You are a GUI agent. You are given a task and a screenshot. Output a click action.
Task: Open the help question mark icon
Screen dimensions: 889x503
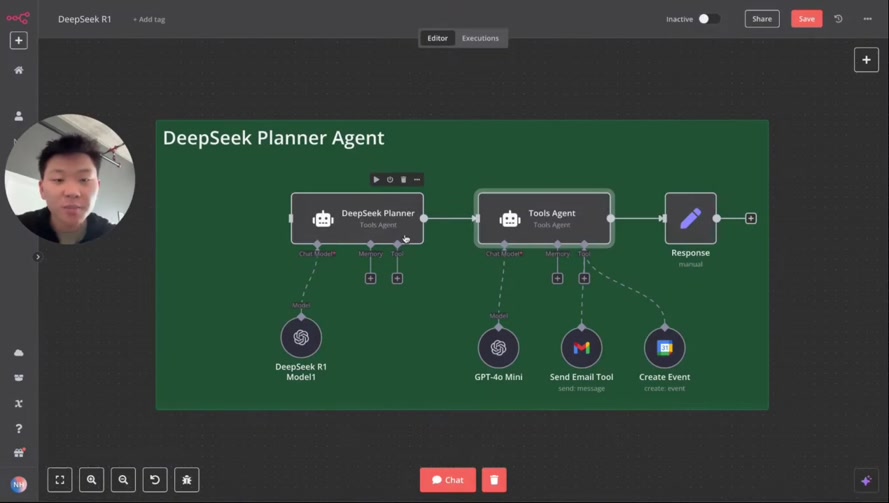click(19, 428)
